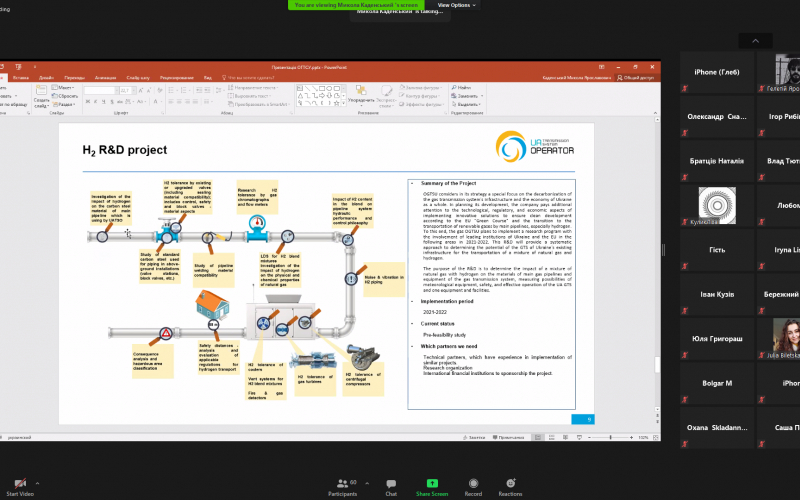This screenshot has width=800, height=500.
Task: Open the Слайд-шоу ribbon tab
Action: pyautogui.click(x=138, y=78)
